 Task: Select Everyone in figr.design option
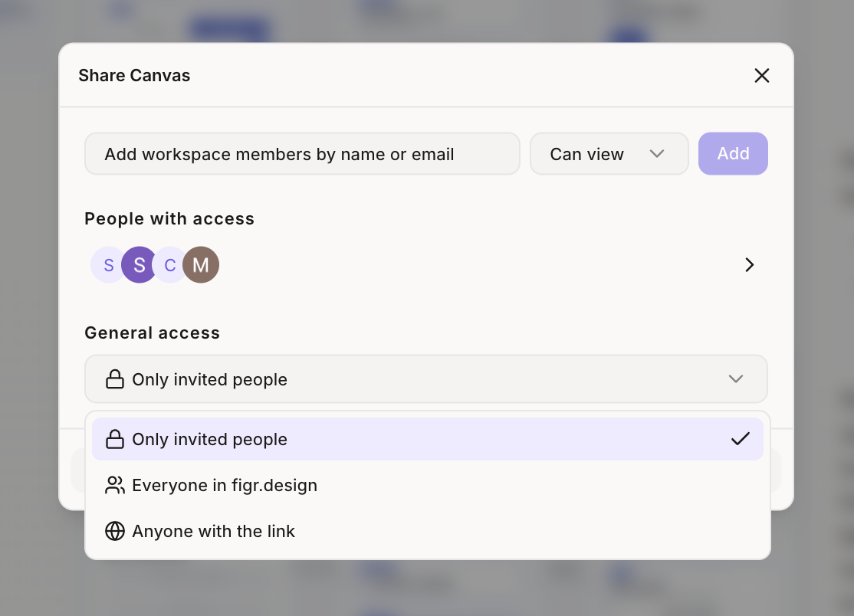(428, 485)
